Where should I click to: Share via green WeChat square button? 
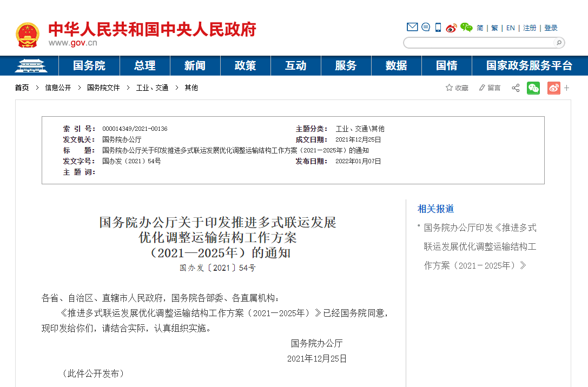pos(533,88)
